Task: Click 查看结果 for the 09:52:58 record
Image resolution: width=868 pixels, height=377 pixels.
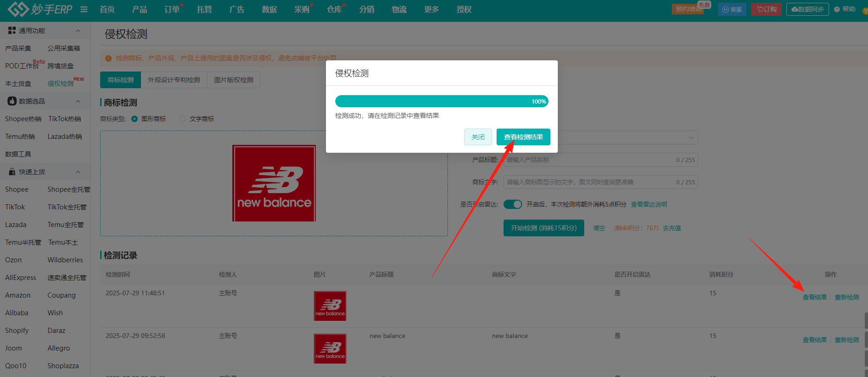Action: pyautogui.click(x=815, y=340)
